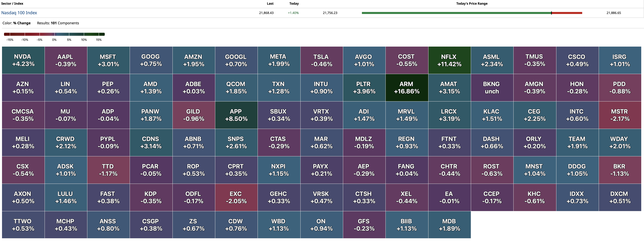Click the Today's Price Range bar
This screenshot has width=644, height=241.
472,13
